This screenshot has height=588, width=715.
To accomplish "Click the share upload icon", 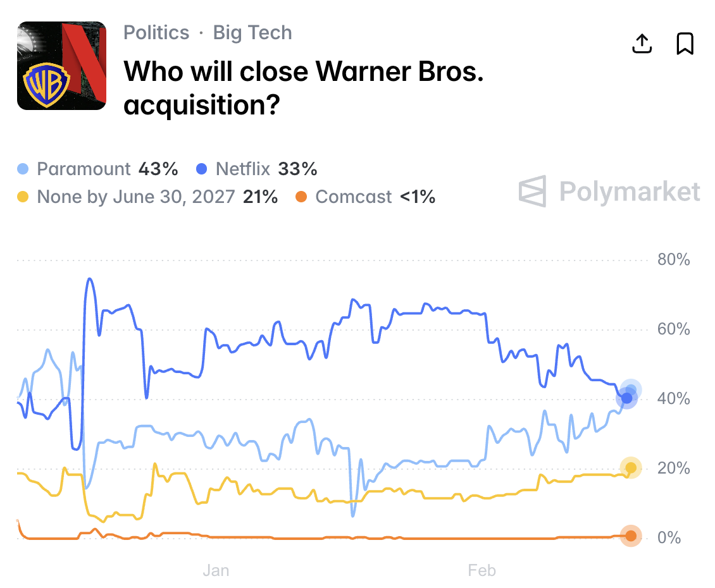I will (x=642, y=44).
